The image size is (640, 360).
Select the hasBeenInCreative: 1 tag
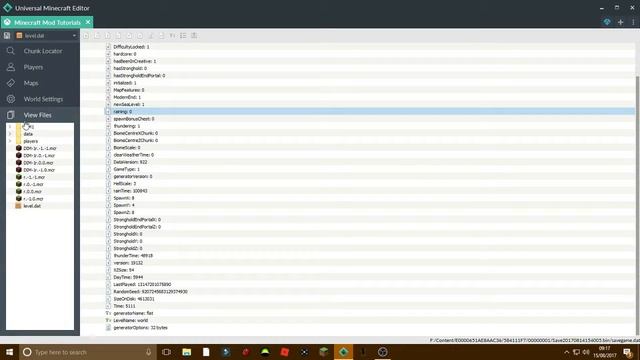(x=135, y=61)
